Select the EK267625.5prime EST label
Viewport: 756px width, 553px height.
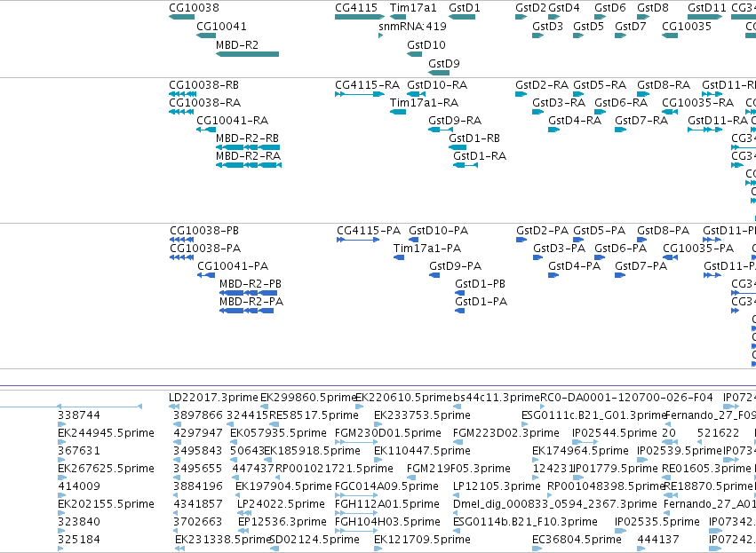106,469
